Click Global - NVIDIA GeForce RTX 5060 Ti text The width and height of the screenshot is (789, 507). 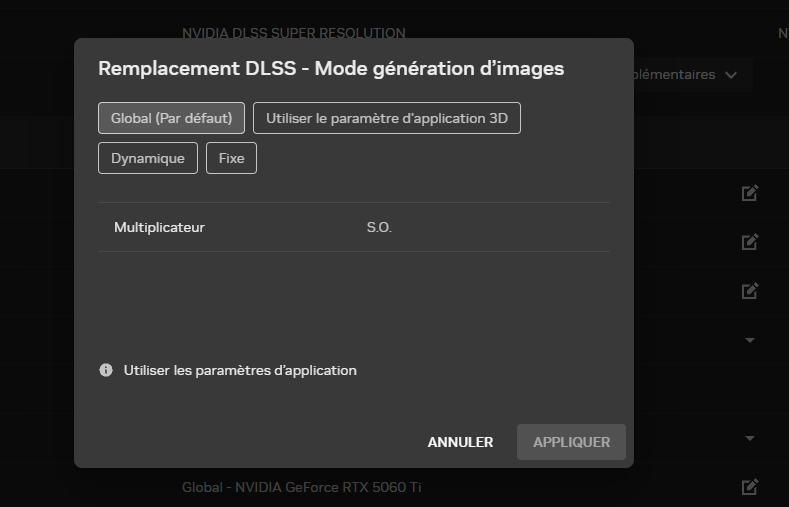pos(302,487)
